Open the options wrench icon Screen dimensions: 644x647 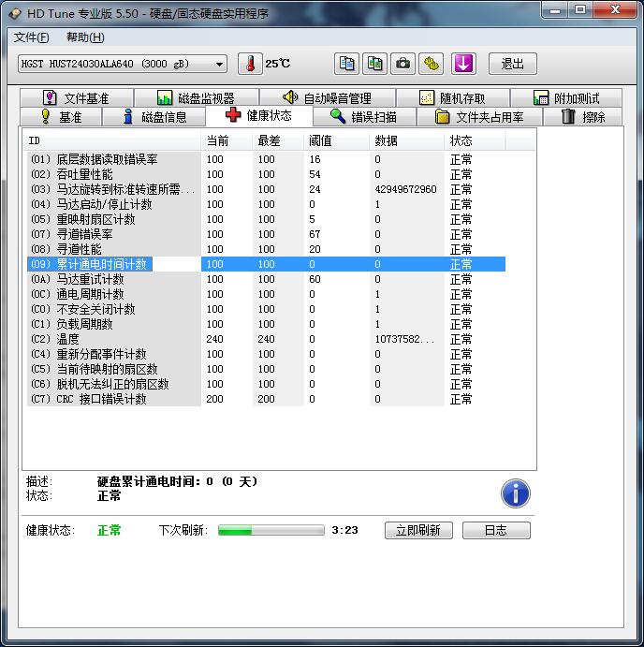[x=432, y=64]
